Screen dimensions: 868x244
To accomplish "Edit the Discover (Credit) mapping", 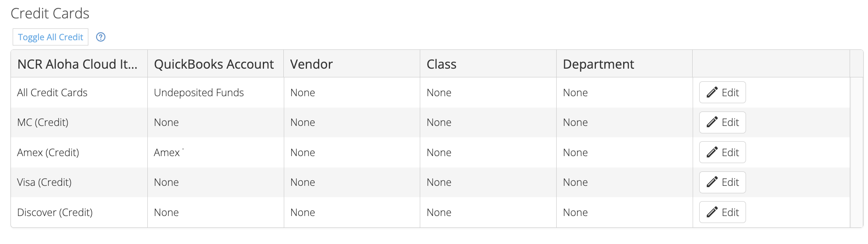I will pyautogui.click(x=722, y=212).
